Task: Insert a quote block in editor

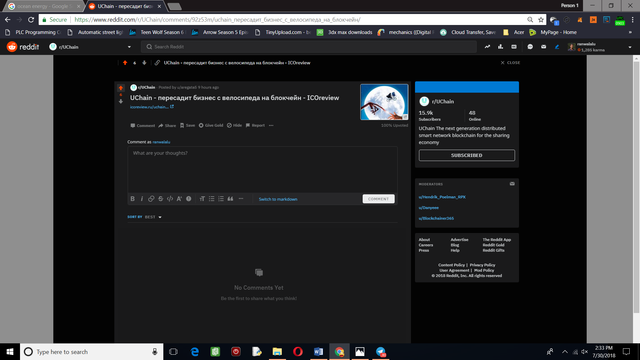Action: coord(230,199)
